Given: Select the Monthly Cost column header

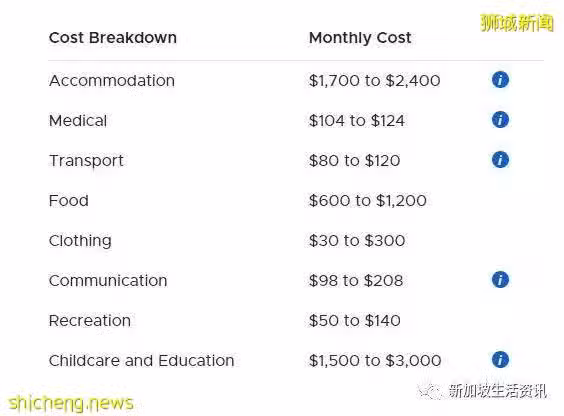Looking at the screenshot, I should tap(360, 38).
